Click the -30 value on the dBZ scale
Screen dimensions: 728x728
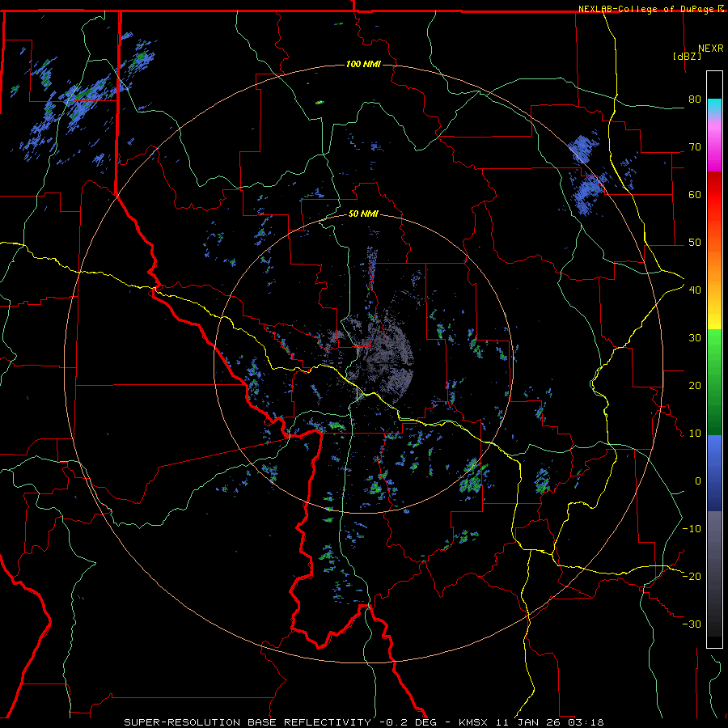point(692,624)
